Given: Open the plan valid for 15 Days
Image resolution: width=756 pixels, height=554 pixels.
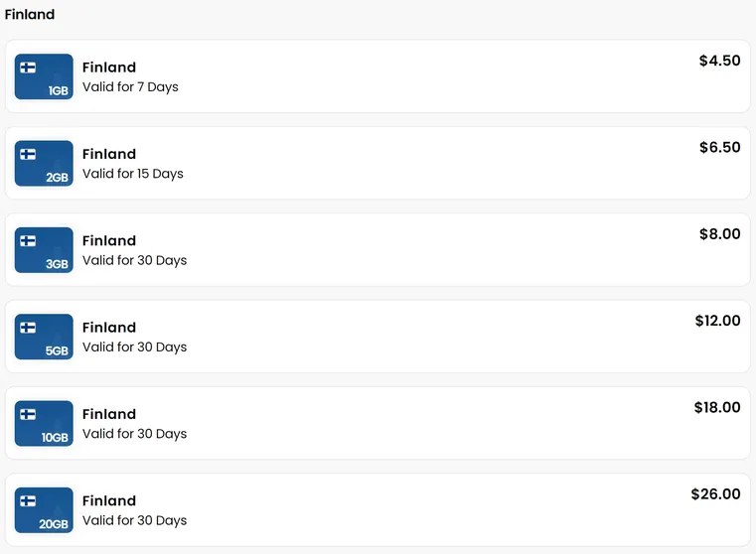Looking at the screenshot, I should [378, 163].
